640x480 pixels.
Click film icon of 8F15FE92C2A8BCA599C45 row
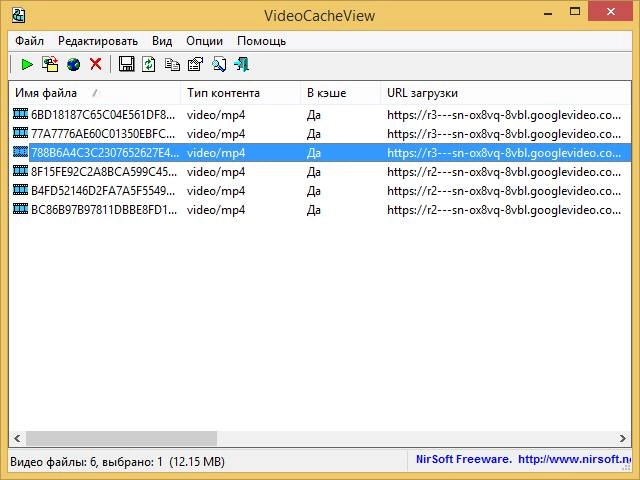(20, 171)
